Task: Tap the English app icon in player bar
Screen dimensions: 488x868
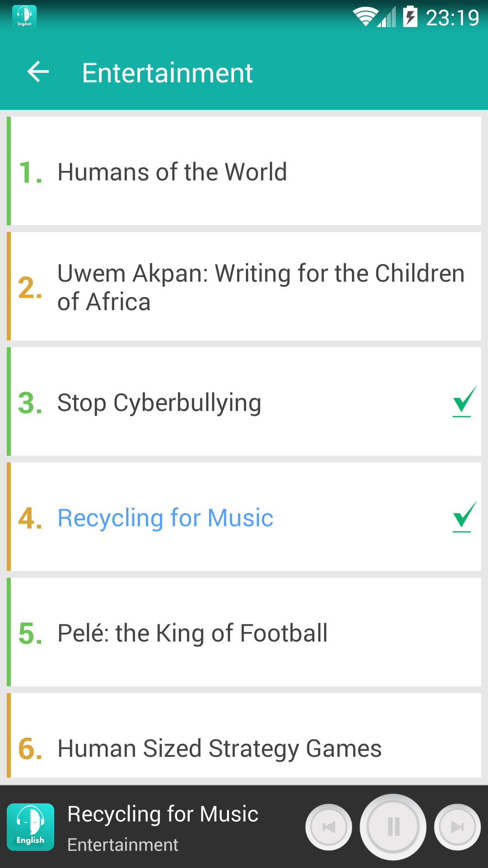Action: 31,827
